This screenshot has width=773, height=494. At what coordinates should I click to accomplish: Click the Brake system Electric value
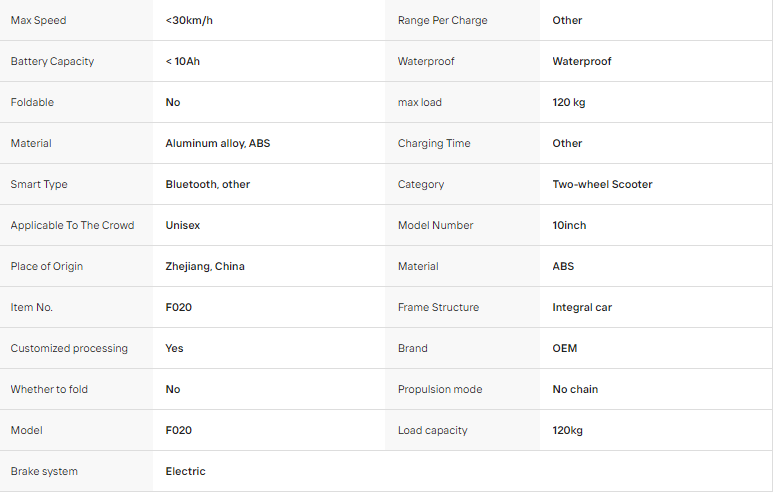click(185, 471)
